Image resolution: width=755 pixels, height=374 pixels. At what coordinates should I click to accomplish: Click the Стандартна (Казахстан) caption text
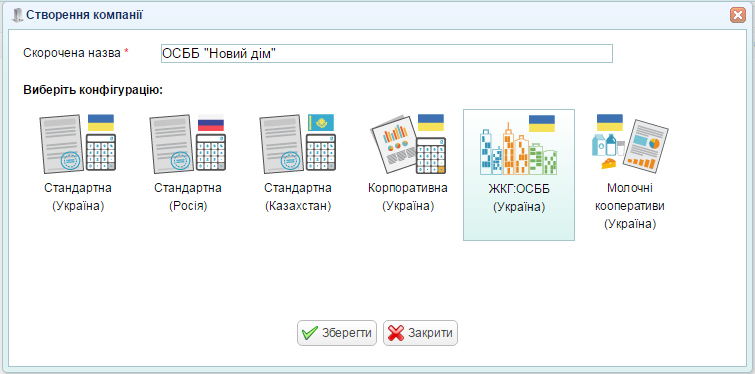298,197
